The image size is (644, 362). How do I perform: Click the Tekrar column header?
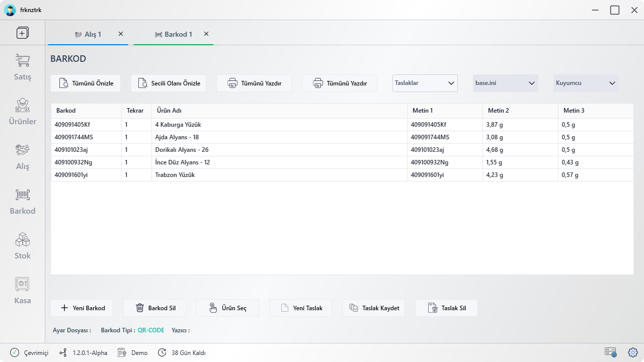tap(136, 111)
